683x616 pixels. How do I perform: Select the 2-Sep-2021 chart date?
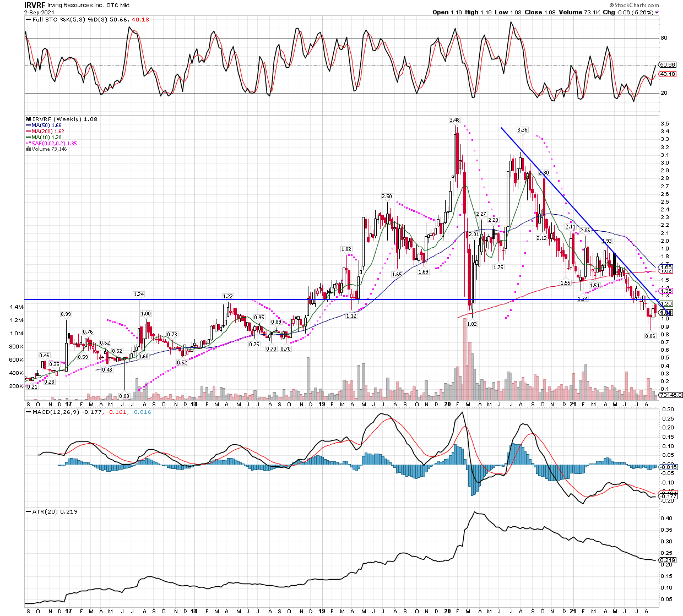click(38, 12)
